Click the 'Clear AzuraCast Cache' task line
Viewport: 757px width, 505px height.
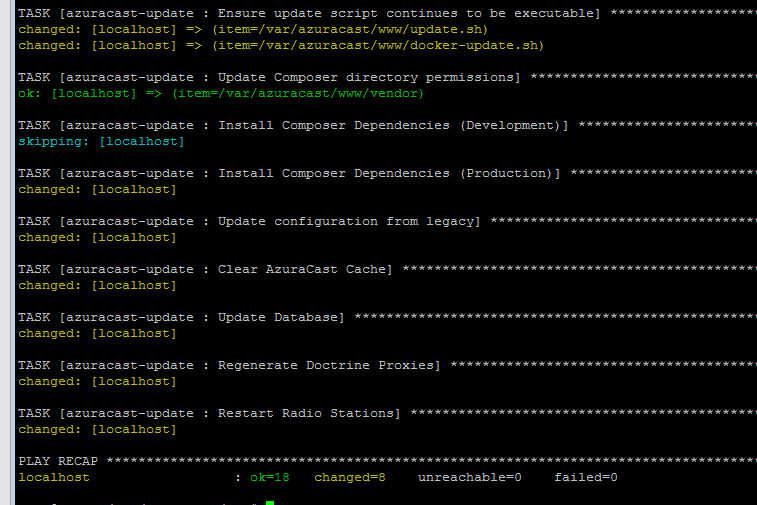coord(387,269)
